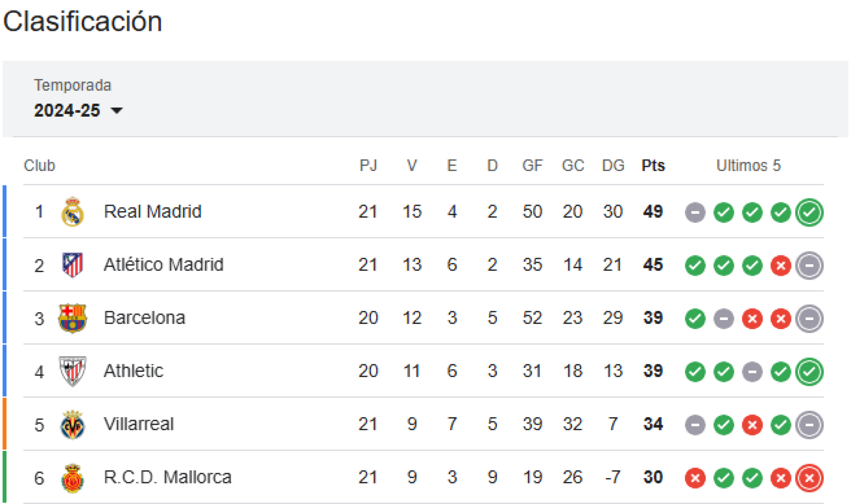This screenshot has height=504, width=851.
Task: Open the Real Madrid team page link
Action: 152,211
